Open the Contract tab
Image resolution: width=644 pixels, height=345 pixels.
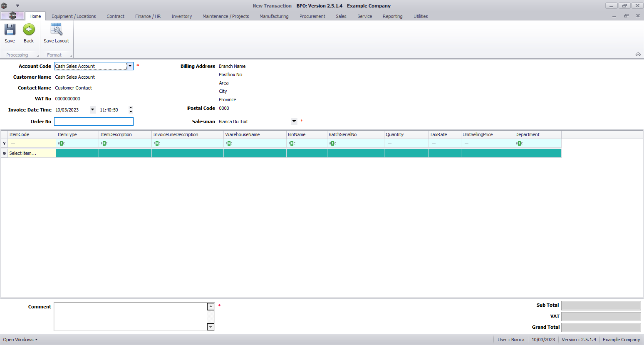pyautogui.click(x=115, y=16)
